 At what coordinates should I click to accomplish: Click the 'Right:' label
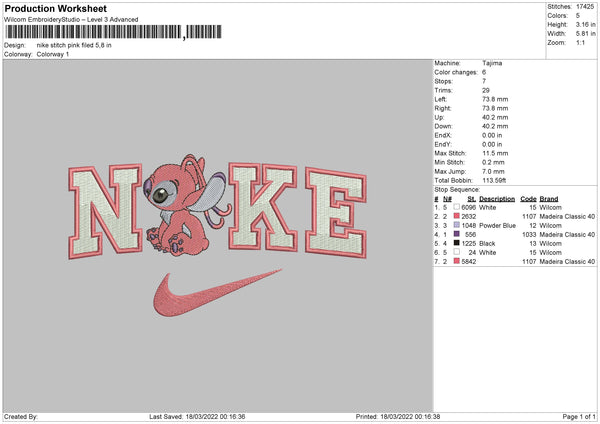point(443,108)
